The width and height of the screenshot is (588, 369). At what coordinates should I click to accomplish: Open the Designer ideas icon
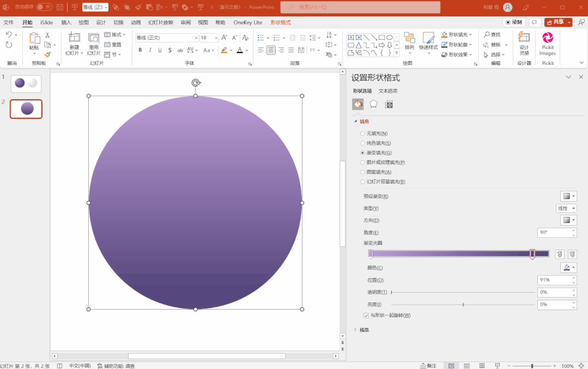pos(524,44)
